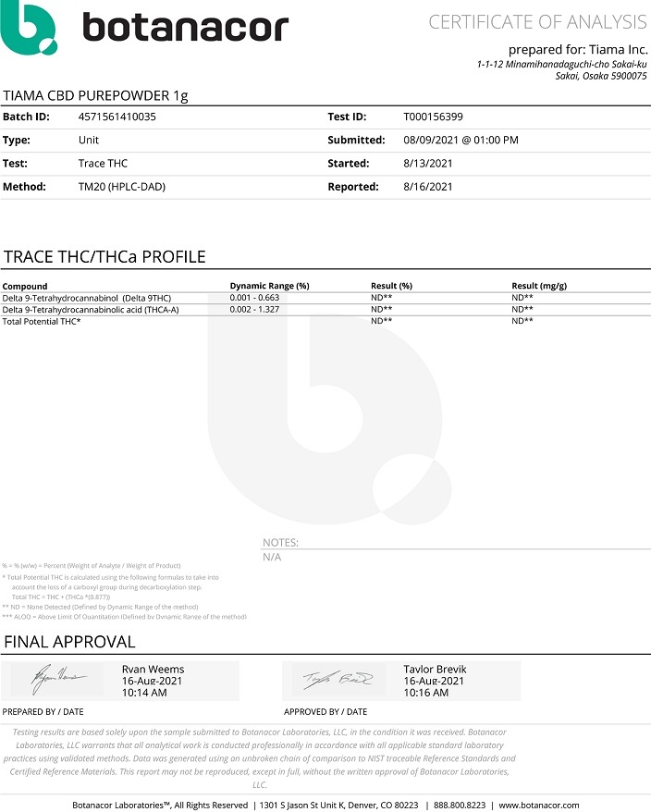Select Submitted value 08/09/2021 @ 01:00 PM
This screenshot has height=812, width=651.
[x=461, y=140]
